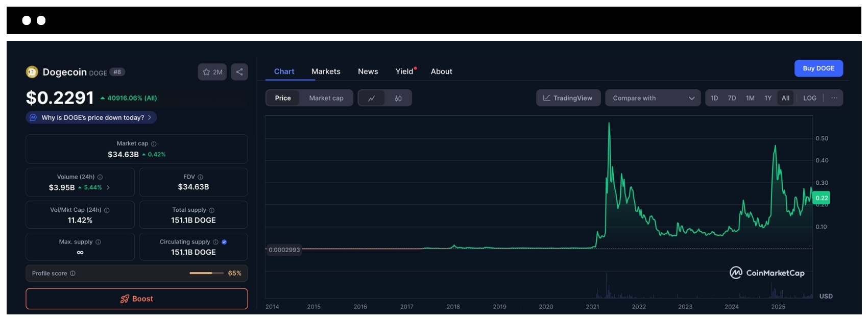Open the Markets tab
Viewport: 868px width, 319px height.
click(x=326, y=71)
